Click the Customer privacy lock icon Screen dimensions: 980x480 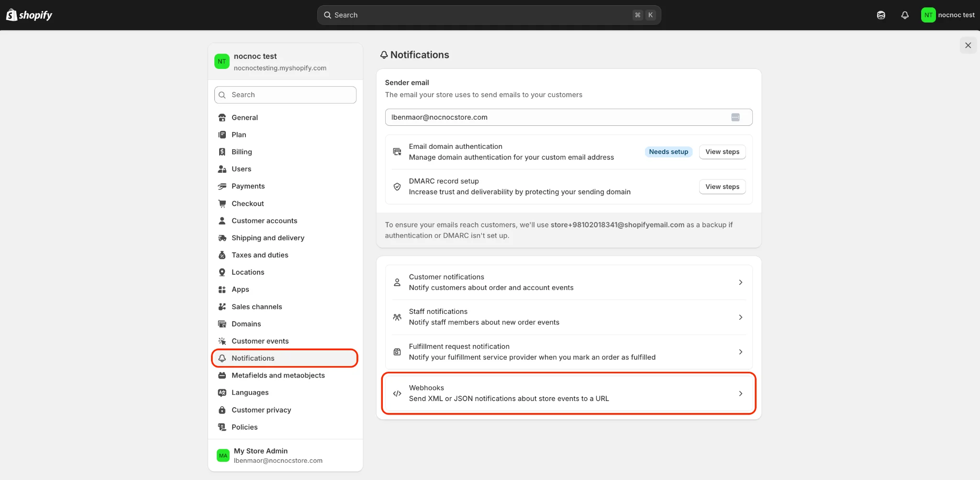point(222,410)
